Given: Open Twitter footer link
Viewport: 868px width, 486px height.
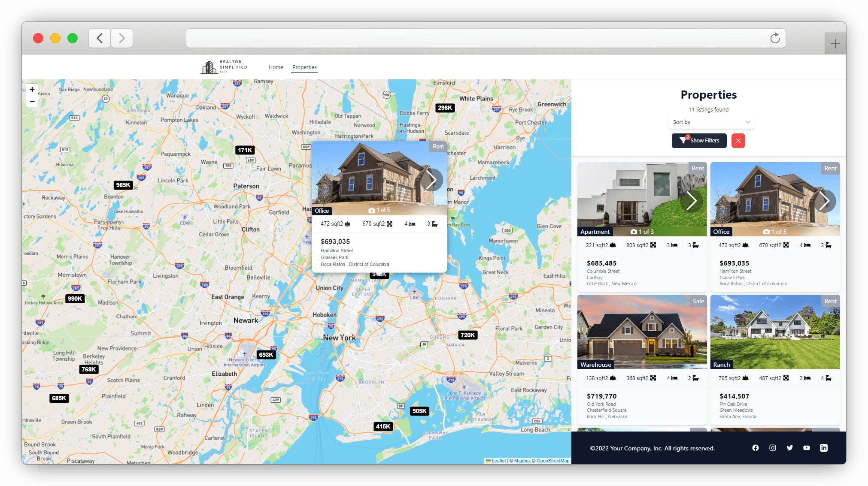Looking at the screenshot, I should (790, 448).
